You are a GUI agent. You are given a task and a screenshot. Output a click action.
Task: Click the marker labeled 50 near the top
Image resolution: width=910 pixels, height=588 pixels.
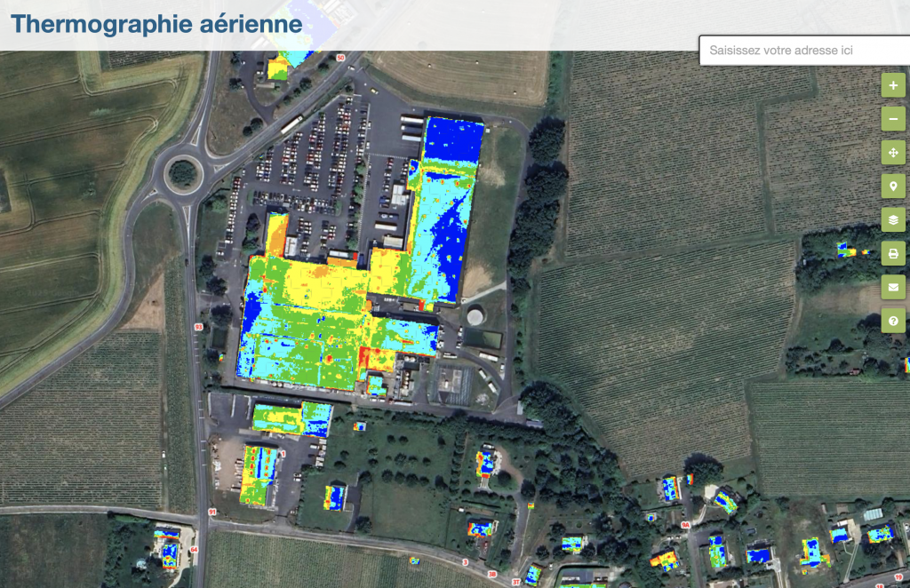tap(339, 58)
